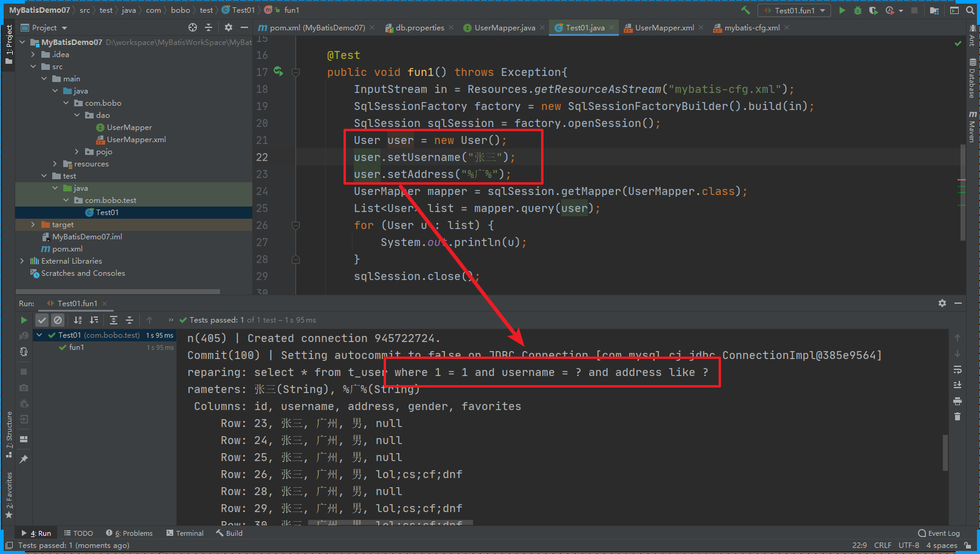Expand all test results
The height and width of the screenshot is (554, 980).
click(114, 320)
